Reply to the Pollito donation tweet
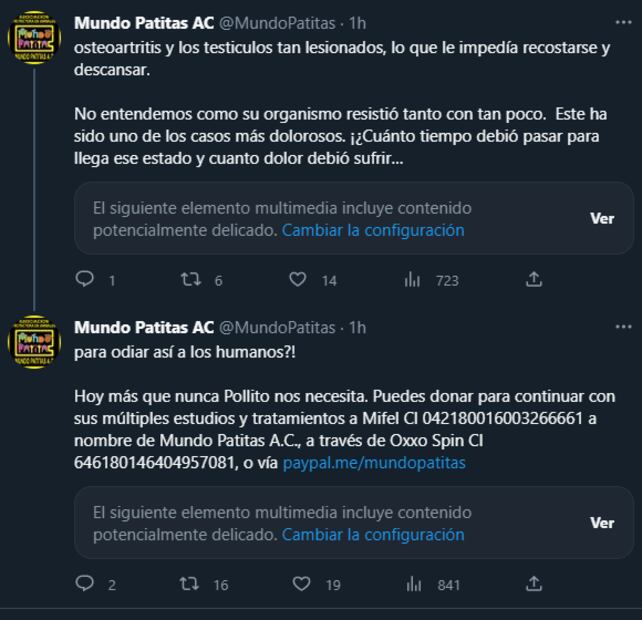The height and width of the screenshot is (620, 642). tap(85, 584)
